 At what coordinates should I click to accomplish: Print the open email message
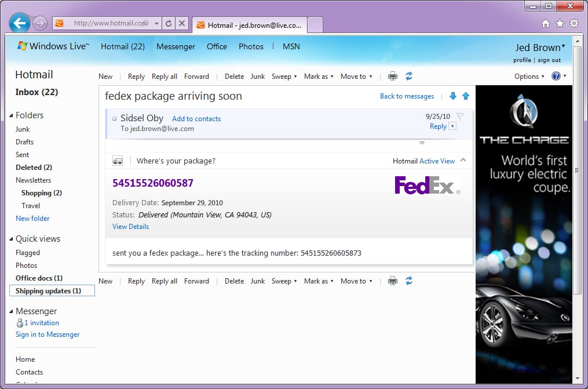point(392,76)
